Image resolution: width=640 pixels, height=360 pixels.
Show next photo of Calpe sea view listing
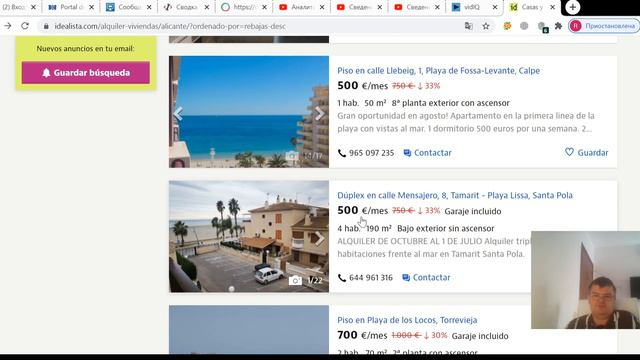point(320,113)
